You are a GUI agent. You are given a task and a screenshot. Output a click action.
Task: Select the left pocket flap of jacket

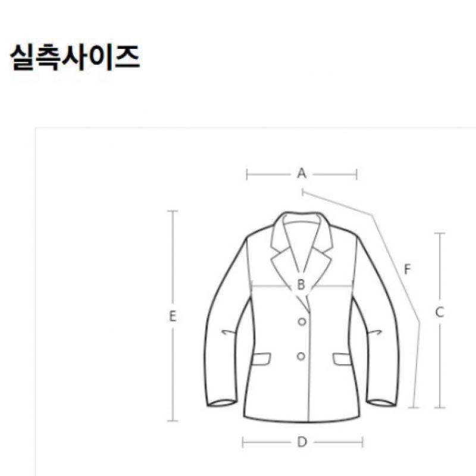click(261, 359)
